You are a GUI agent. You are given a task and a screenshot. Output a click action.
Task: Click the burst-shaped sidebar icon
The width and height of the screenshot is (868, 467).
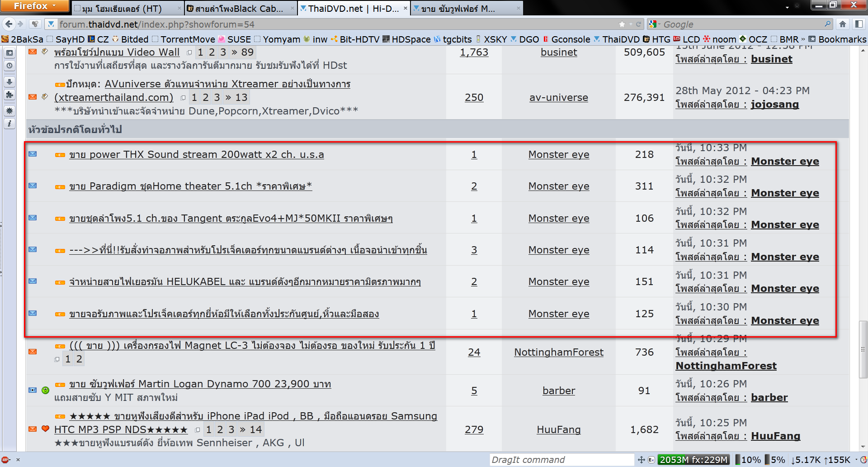(9, 111)
